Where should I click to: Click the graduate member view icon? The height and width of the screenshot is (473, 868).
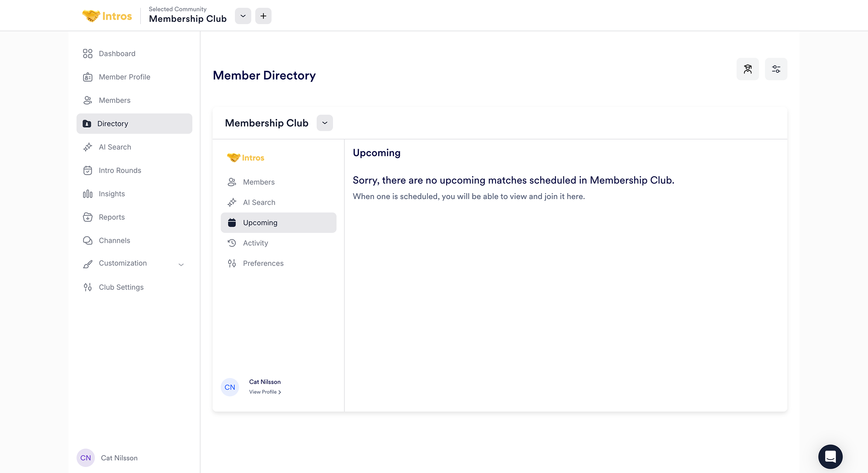click(747, 69)
